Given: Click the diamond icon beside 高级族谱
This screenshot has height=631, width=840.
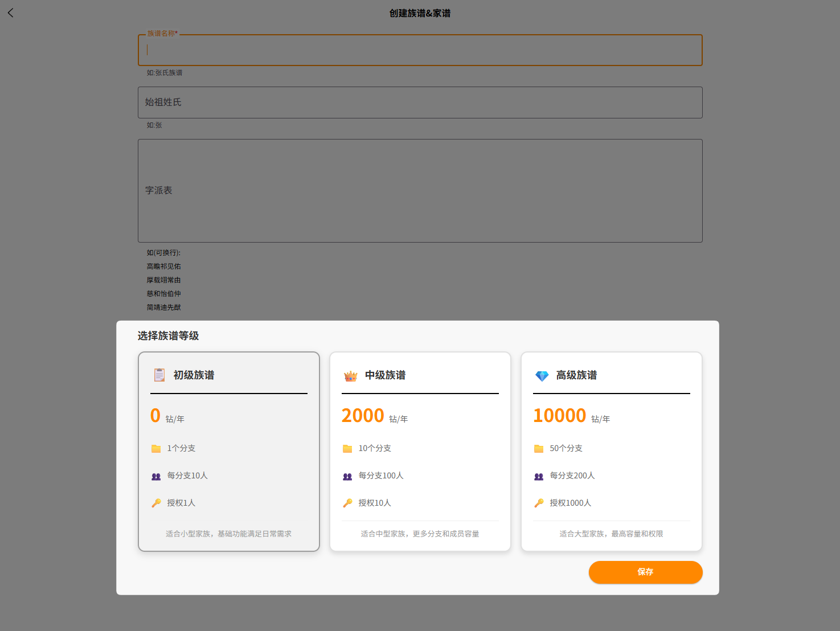Looking at the screenshot, I should tap(542, 376).
